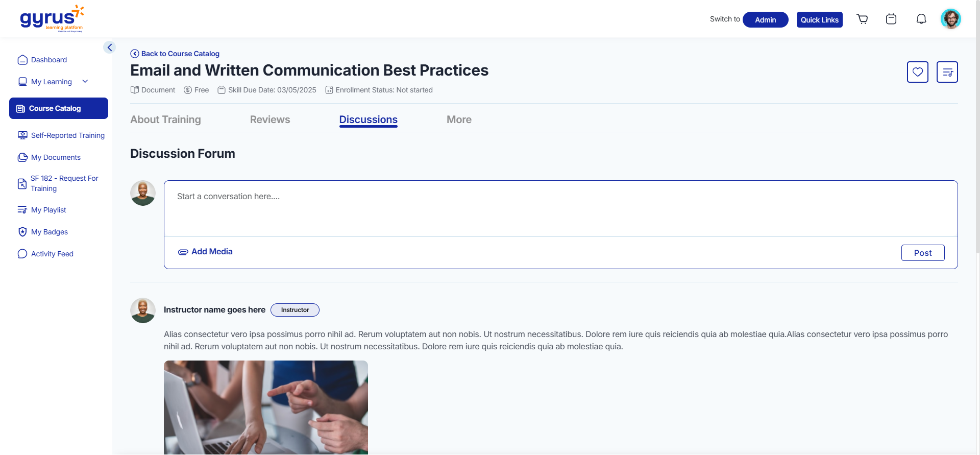Image resolution: width=980 pixels, height=455 pixels.
Task: Go to My Badges page
Action: click(x=49, y=232)
